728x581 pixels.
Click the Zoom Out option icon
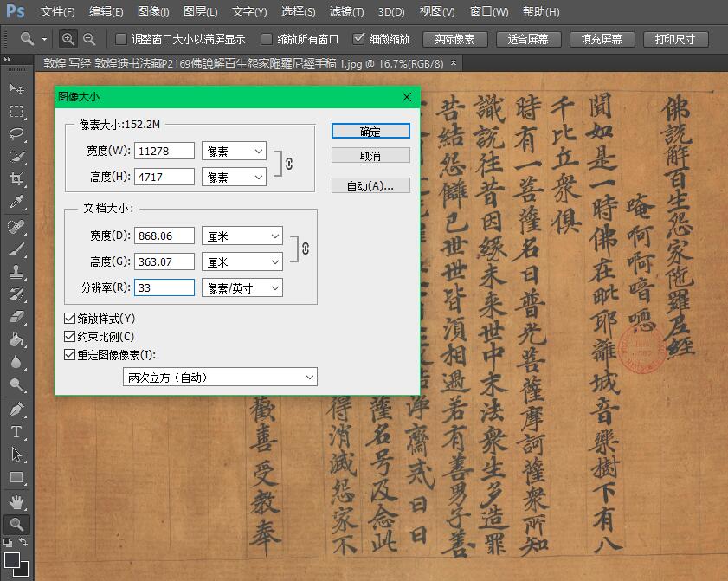(88, 39)
